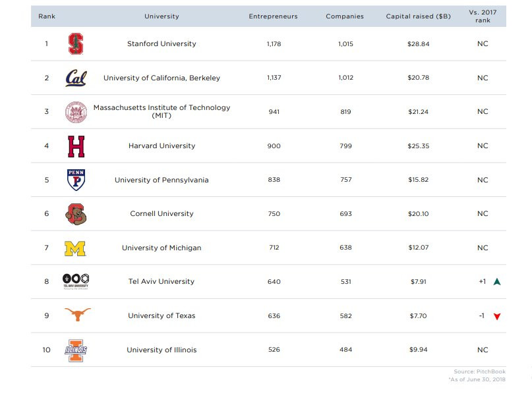532x405 pixels.
Task: Click the Michigan yellow M logo
Action: (75, 248)
